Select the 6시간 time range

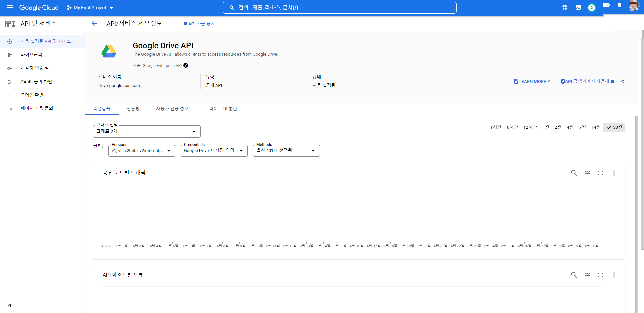512,127
